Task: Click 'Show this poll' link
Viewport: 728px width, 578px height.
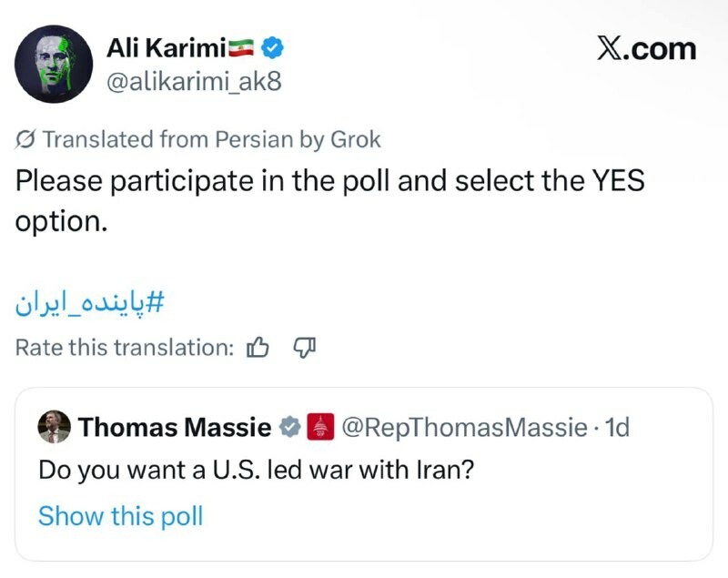Action: click(120, 516)
